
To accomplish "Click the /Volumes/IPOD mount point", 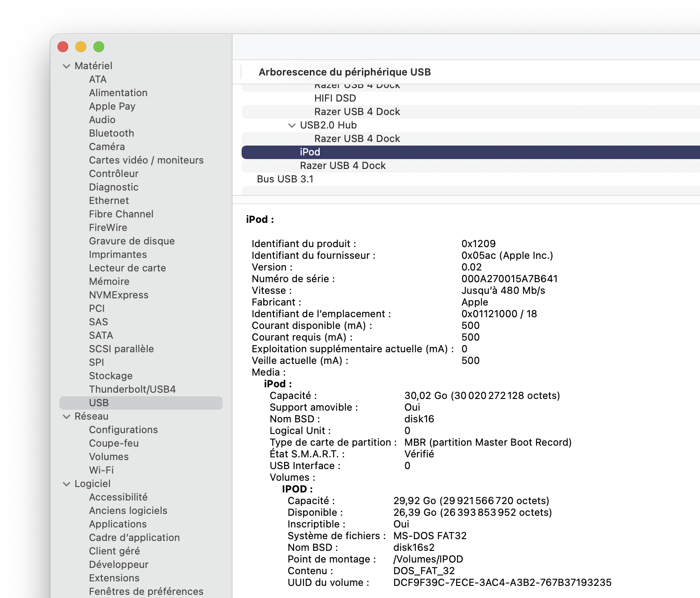I will pyautogui.click(x=428, y=559).
